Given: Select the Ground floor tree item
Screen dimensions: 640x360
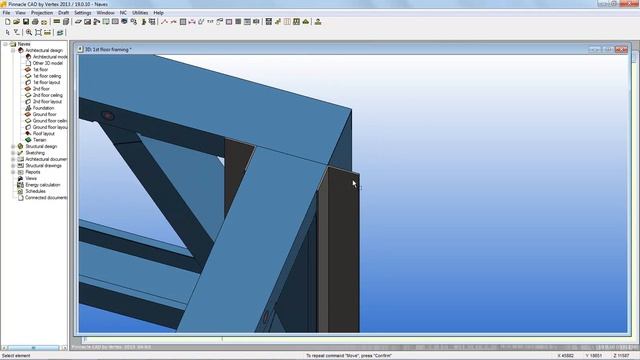Looking at the screenshot, I should [x=44, y=114].
